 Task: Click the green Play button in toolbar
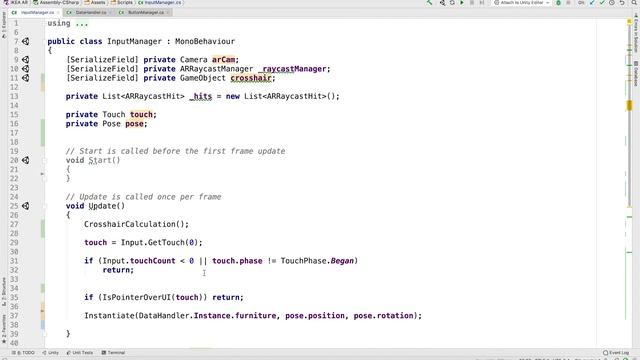(462, 2)
